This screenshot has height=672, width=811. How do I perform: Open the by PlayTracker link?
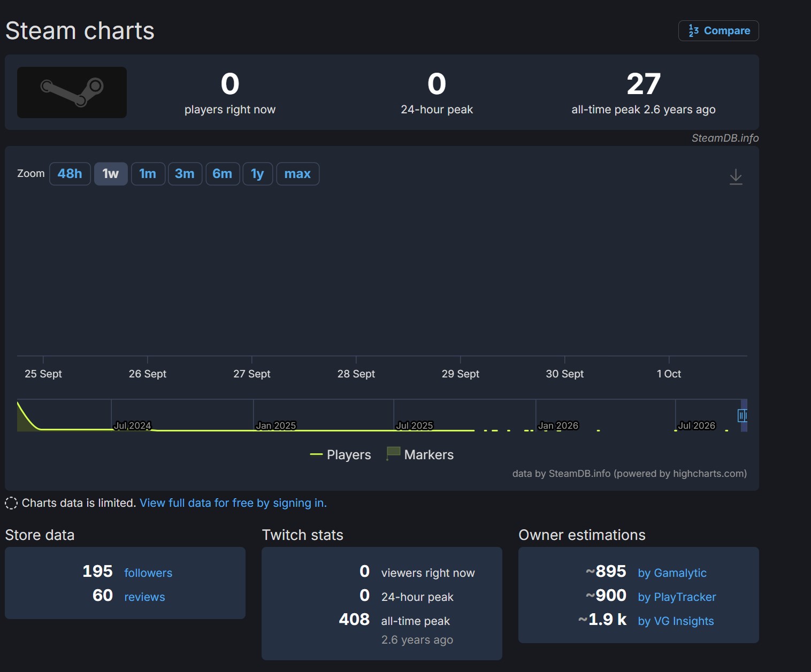tap(677, 597)
